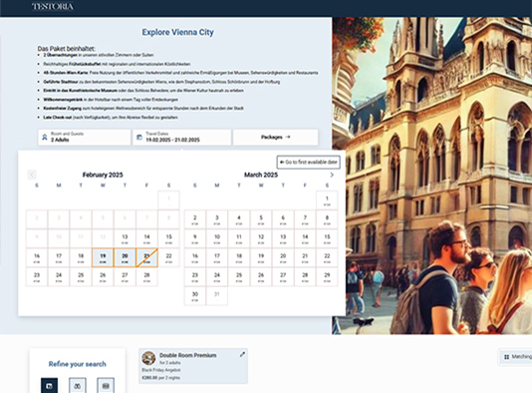Select March 14 in the calendar

[x=305, y=238]
